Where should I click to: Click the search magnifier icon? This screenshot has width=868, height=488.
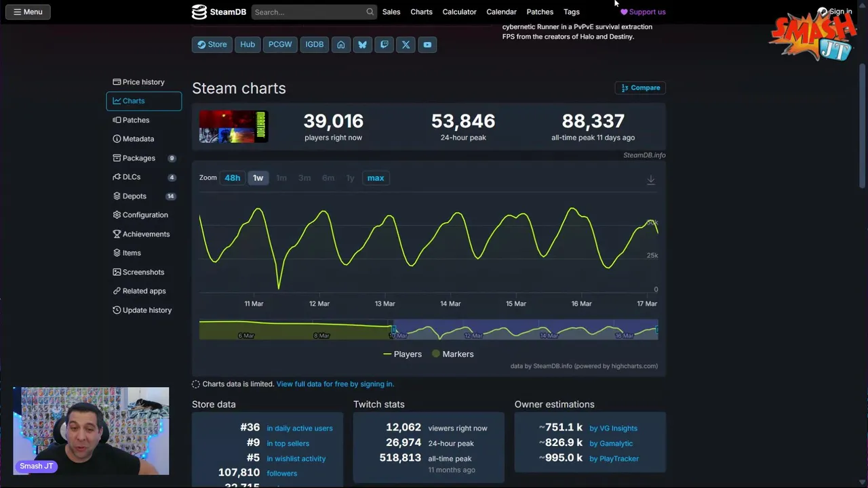click(x=370, y=12)
